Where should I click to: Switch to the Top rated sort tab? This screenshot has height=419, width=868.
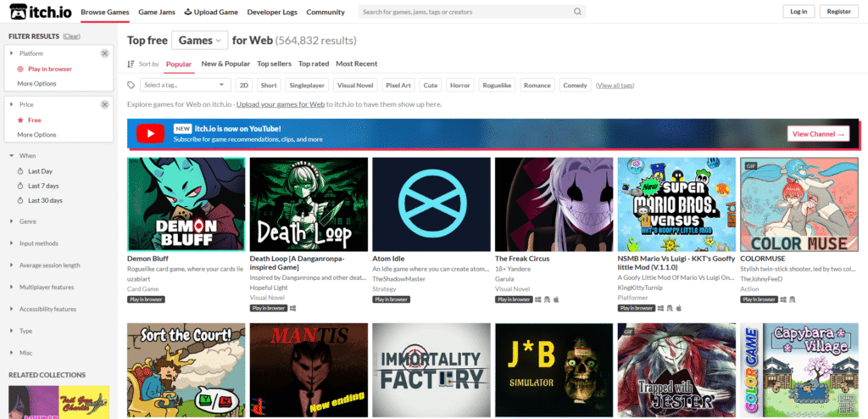[x=314, y=64]
